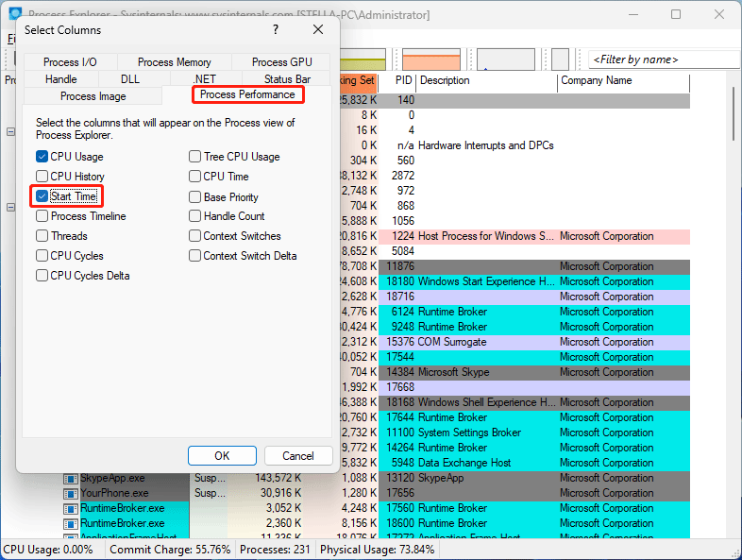This screenshot has width=742, height=560.
Task: Sort by the PID column header
Action: coord(398,81)
